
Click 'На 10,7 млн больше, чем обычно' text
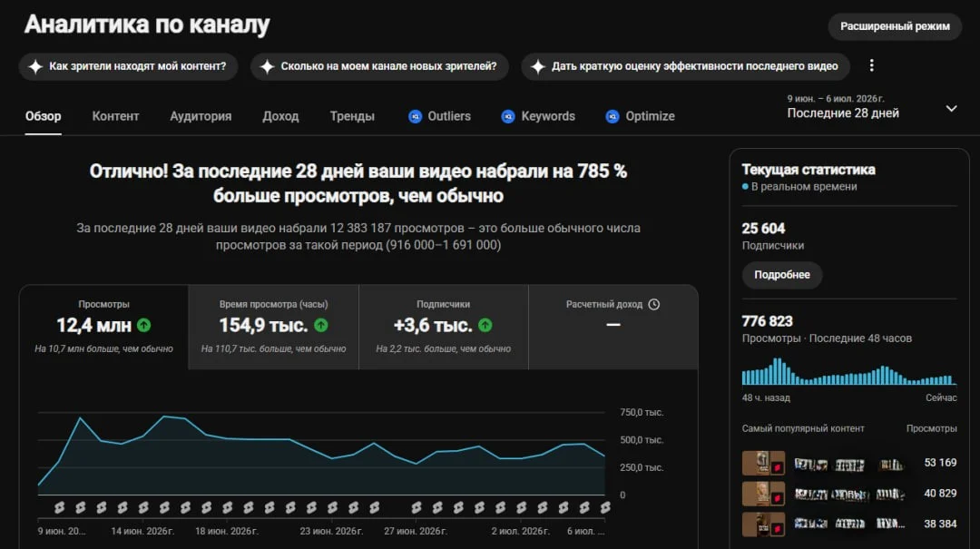point(103,348)
